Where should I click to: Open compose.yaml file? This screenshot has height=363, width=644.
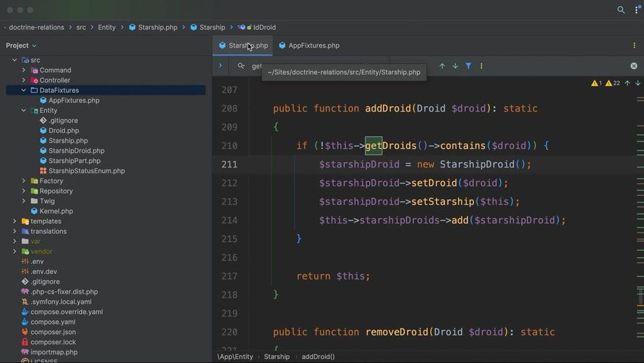pyautogui.click(x=53, y=322)
